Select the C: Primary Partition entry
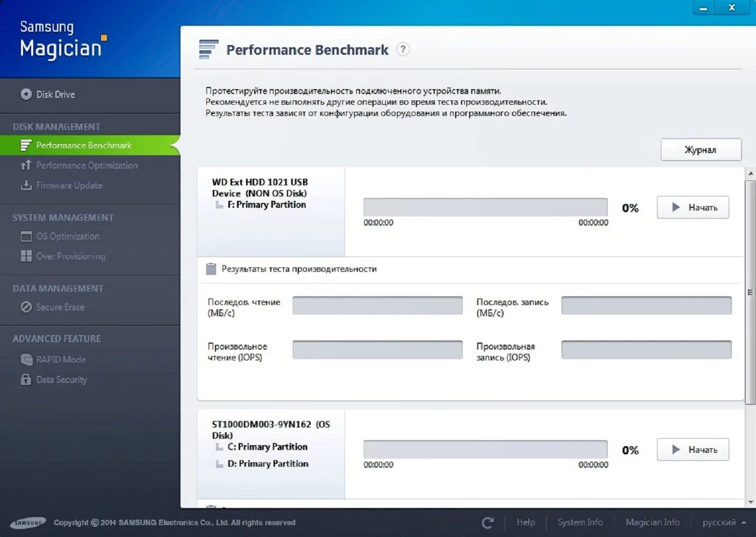This screenshot has width=756, height=537. click(267, 447)
